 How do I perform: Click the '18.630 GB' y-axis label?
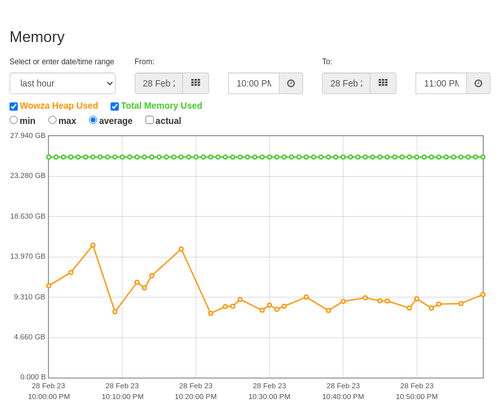(x=28, y=216)
